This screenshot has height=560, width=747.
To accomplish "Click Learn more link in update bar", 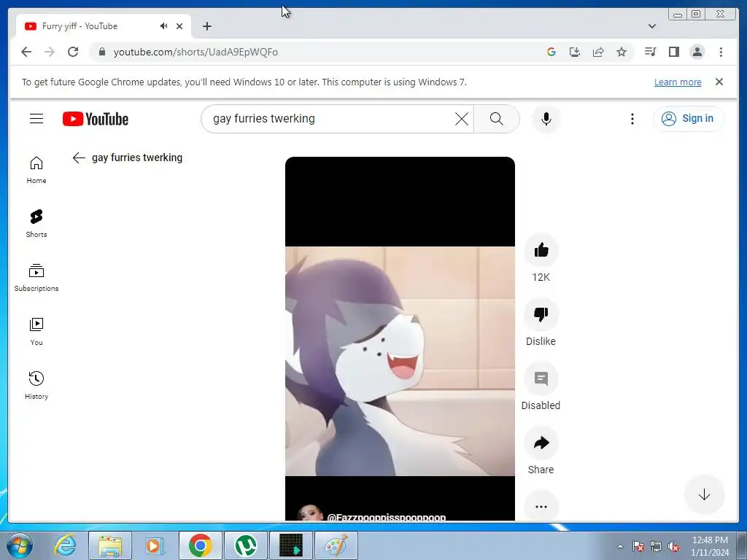I will 678,82.
